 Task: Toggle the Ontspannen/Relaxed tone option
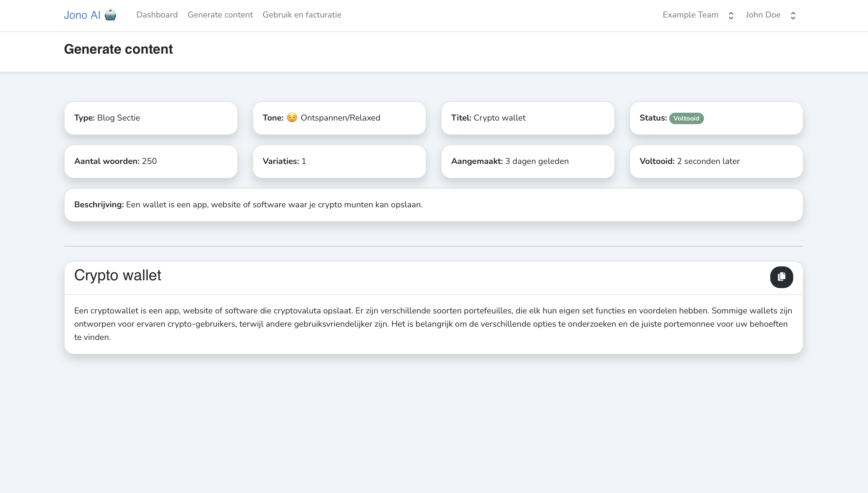click(339, 117)
